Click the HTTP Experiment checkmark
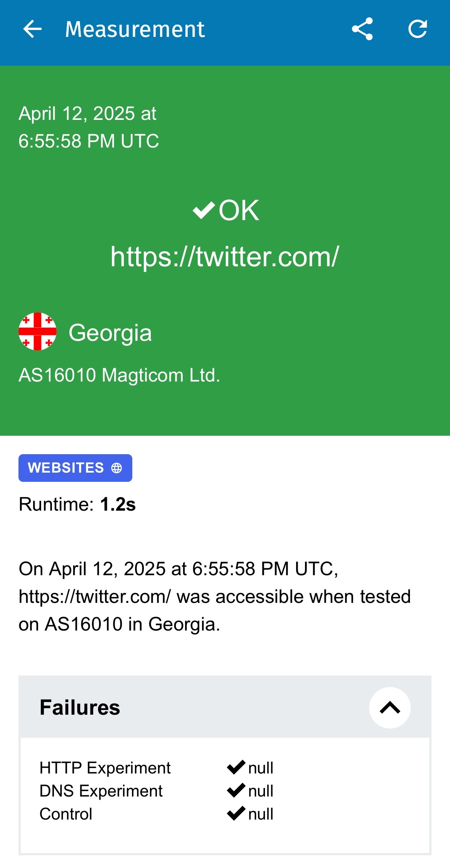The image size is (450, 868). tap(236, 767)
